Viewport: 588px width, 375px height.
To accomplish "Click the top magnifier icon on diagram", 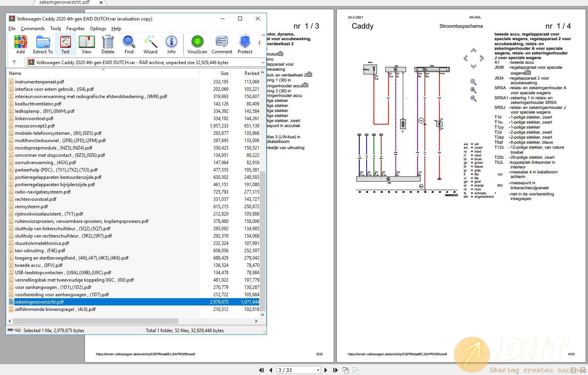I will pos(473,82).
